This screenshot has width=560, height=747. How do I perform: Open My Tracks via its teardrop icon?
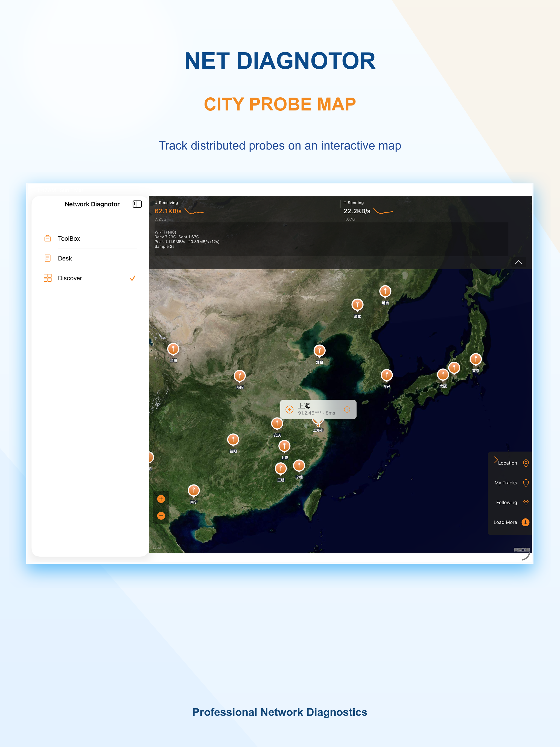point(526,483)
